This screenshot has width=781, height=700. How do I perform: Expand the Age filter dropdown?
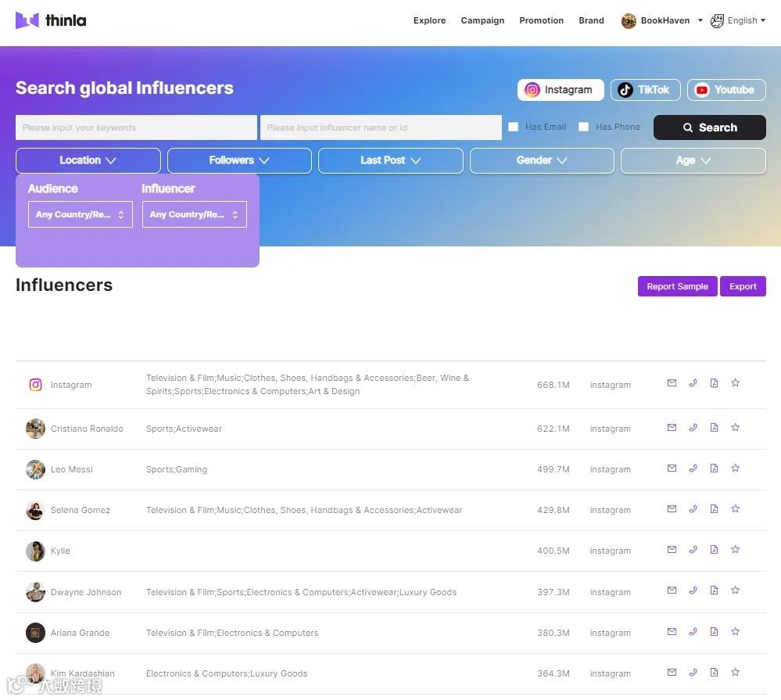click(693, 160)
